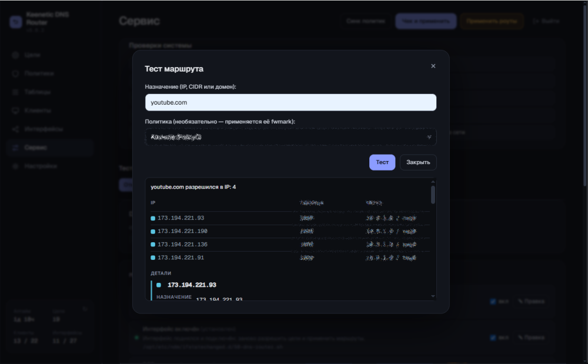The image size is (588, 364).
Task: Click the НАЗНАЧЕНИЕ label in details
Action: tap(174, 297)
